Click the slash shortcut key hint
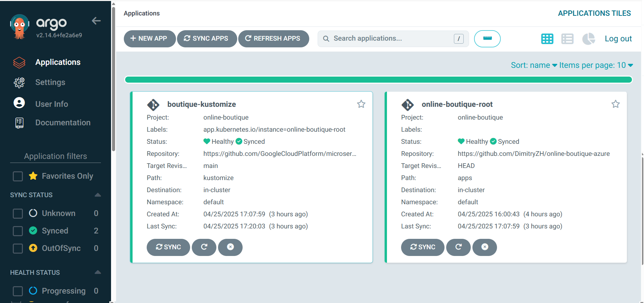644x303 pixels. pos(459,39)
